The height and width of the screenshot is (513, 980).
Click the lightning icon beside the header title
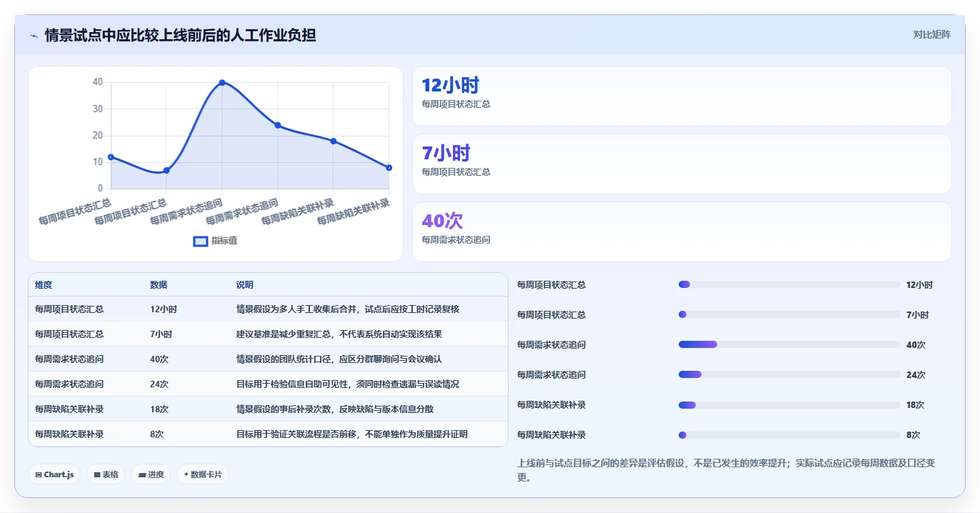coord(34,36)
